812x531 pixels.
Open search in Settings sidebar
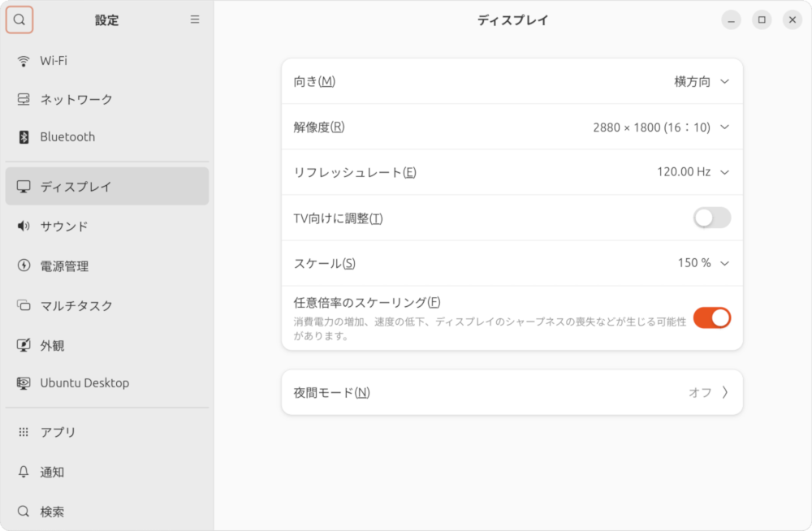click(x=19, y=19)
